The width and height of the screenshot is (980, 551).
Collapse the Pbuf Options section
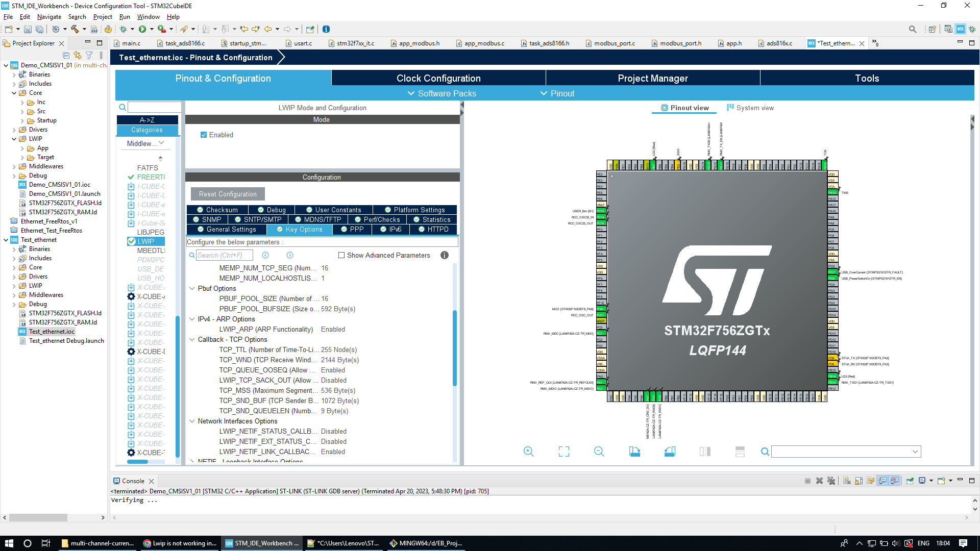tap(192, 288)
